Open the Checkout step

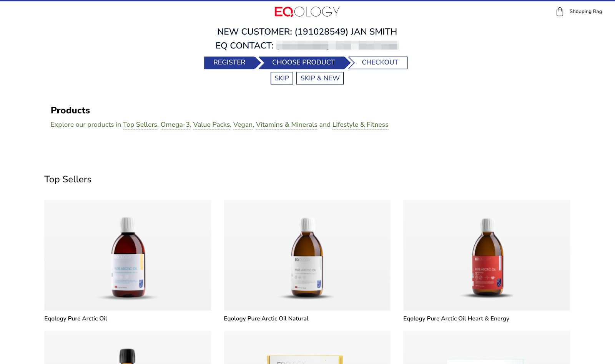coord(379,63)
